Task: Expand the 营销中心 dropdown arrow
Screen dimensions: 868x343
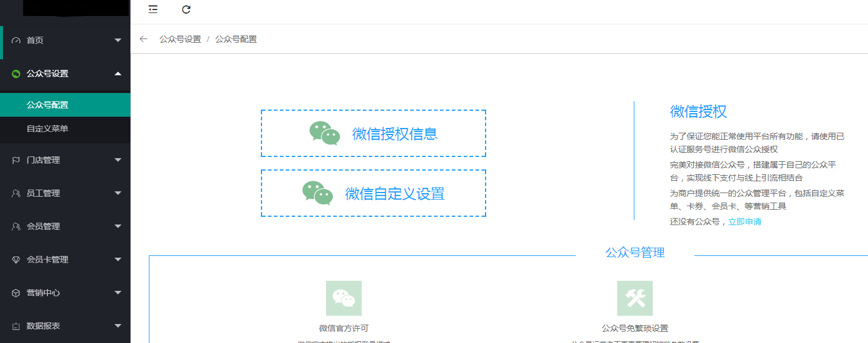Action: tap(118, 293)
